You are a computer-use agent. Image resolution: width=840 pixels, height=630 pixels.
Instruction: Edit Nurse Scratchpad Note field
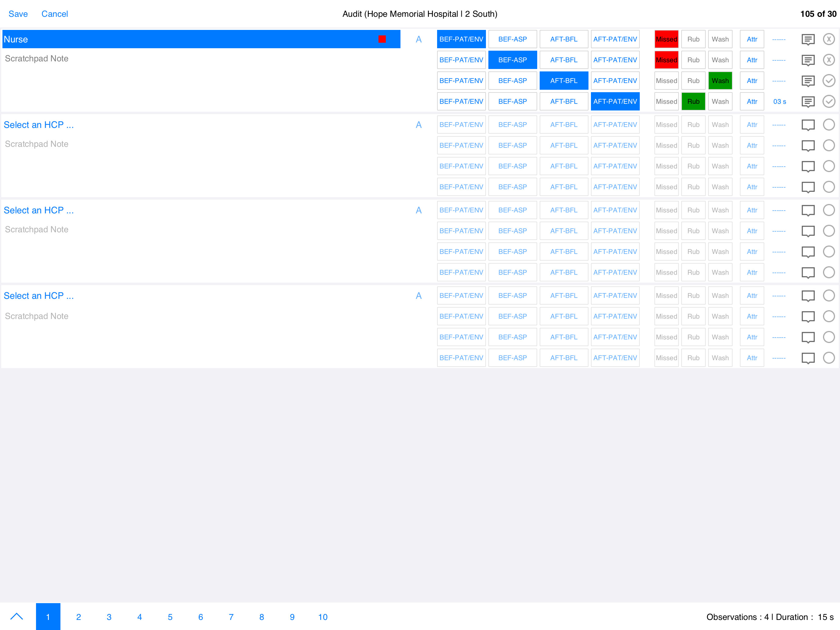(201, 59)
